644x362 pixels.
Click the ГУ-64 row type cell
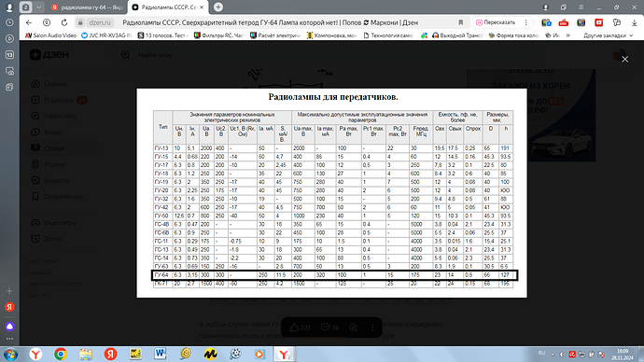(161, 275)
